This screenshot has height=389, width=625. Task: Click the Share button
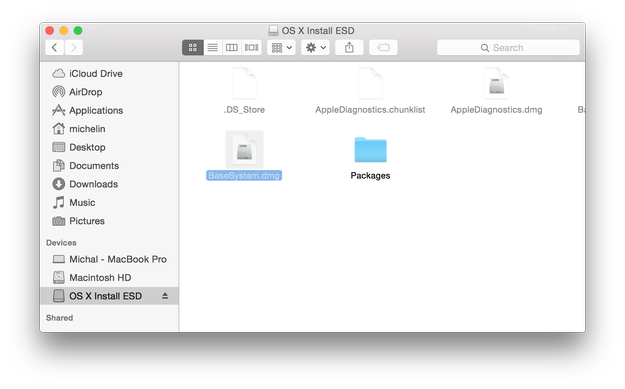tap(349, 47)
